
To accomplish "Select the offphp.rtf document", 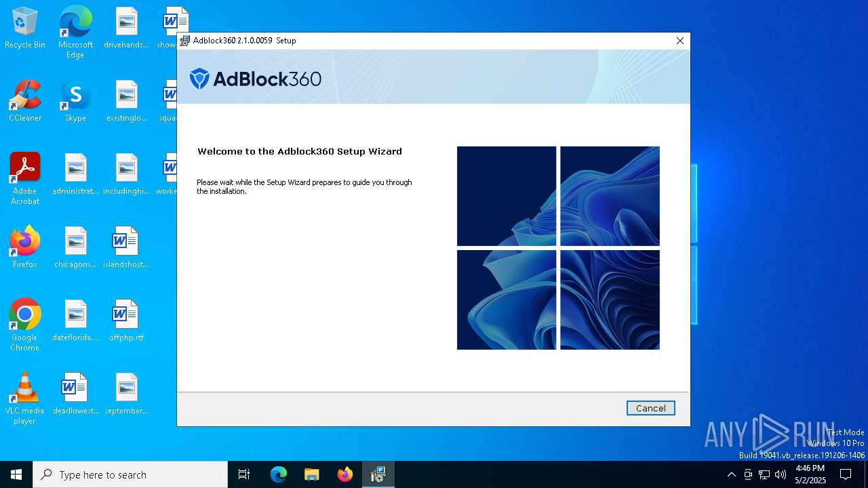I will [126, 321].
